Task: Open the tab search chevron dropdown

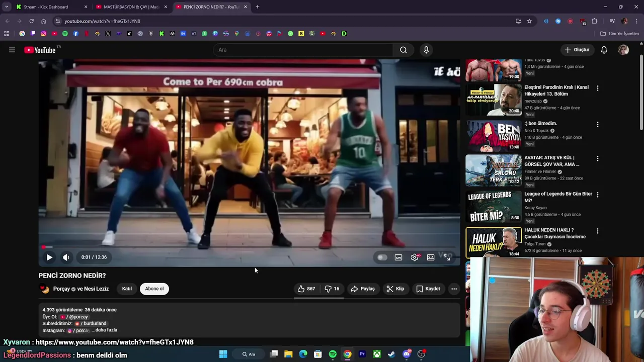Action: 7,7
